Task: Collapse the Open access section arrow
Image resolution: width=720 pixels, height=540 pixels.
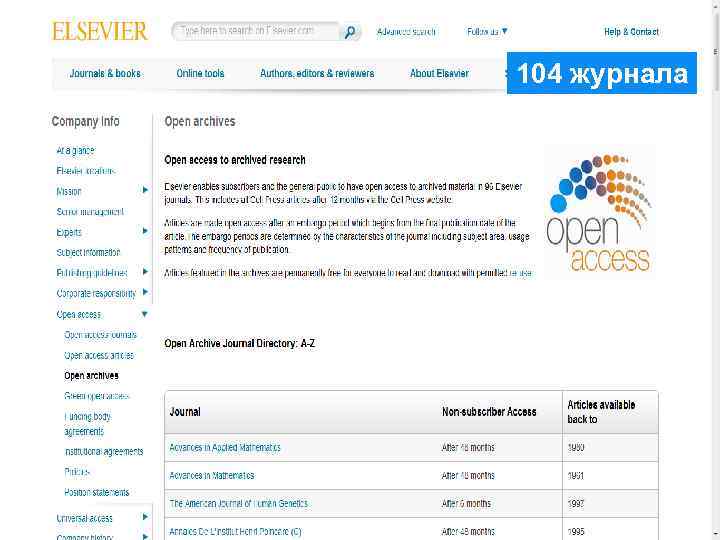Action: click(145, 314)
